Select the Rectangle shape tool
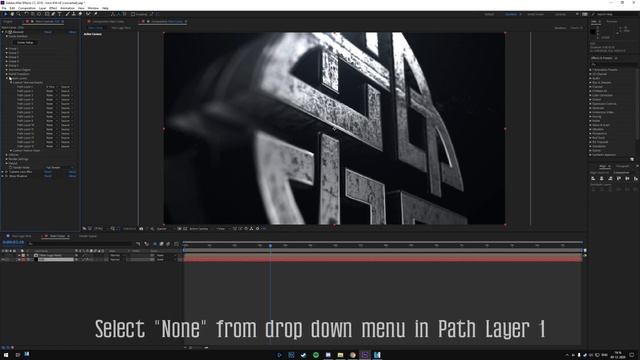This screenshot has height=360, width=640. tap(47, 14)
